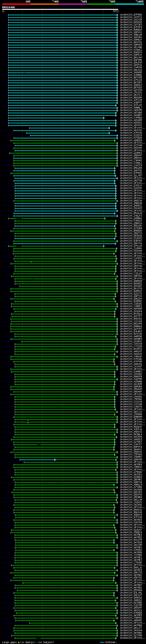Select the UniRef100_Q6RH10 label
146x644 pixels.
coord(131,85)
